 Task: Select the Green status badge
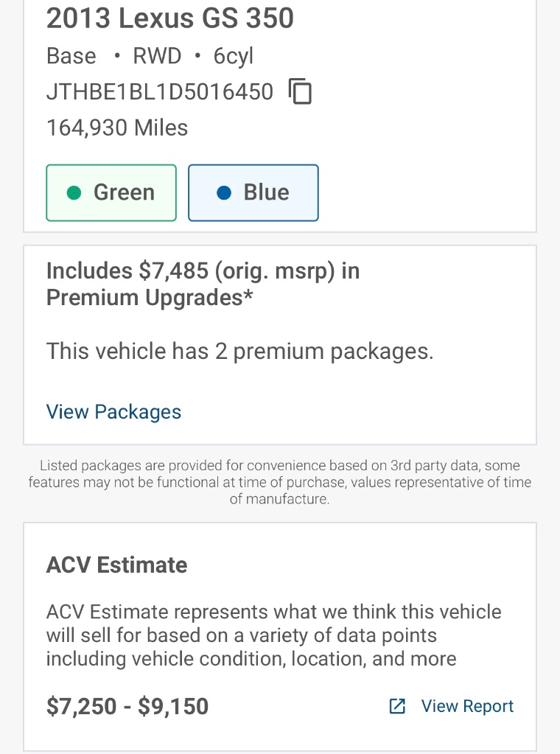[111, 192]
